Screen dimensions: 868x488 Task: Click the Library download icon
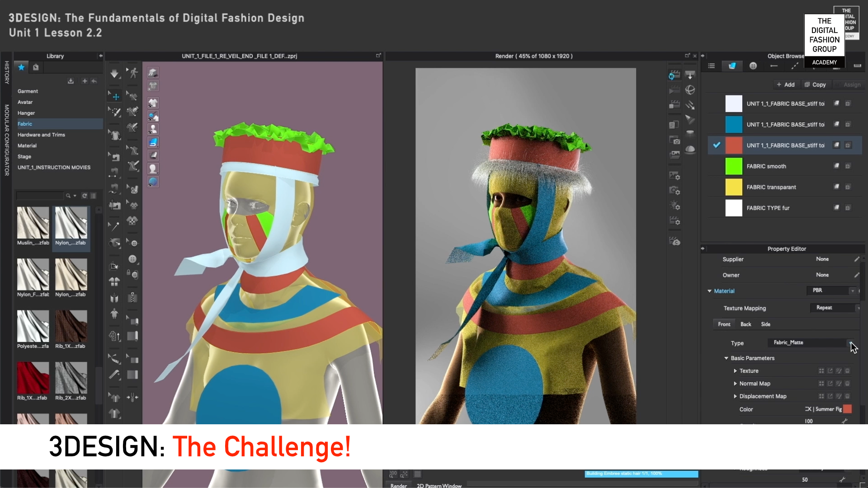[71, 81]
